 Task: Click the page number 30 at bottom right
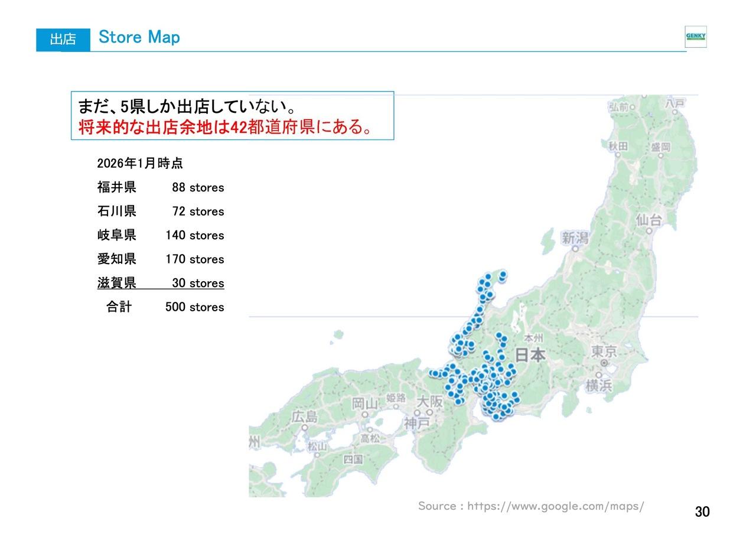click(x=703, y=512)
